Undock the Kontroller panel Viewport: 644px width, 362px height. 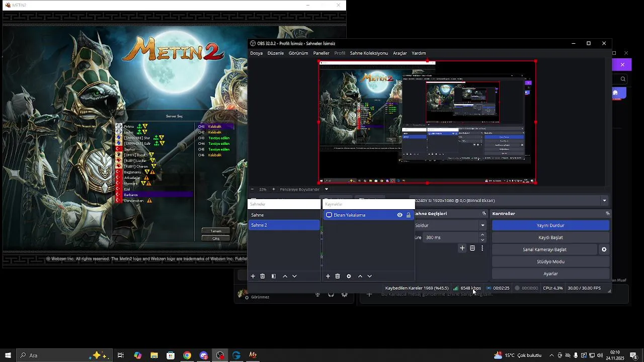[607, 214]
